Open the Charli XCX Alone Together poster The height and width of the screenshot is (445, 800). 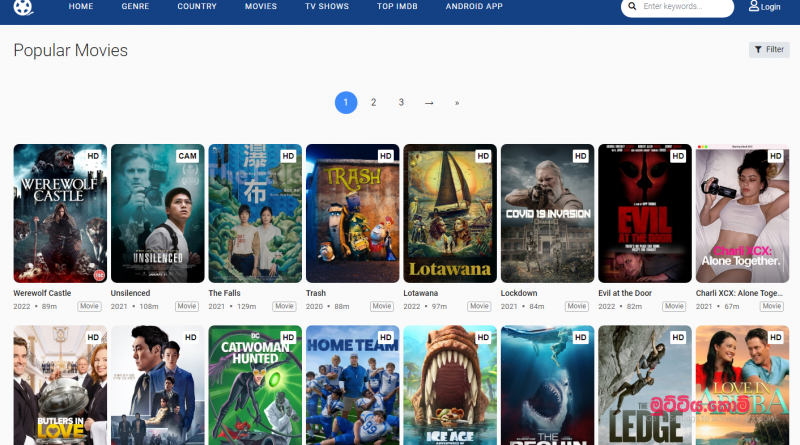click(x=742, y=213)
